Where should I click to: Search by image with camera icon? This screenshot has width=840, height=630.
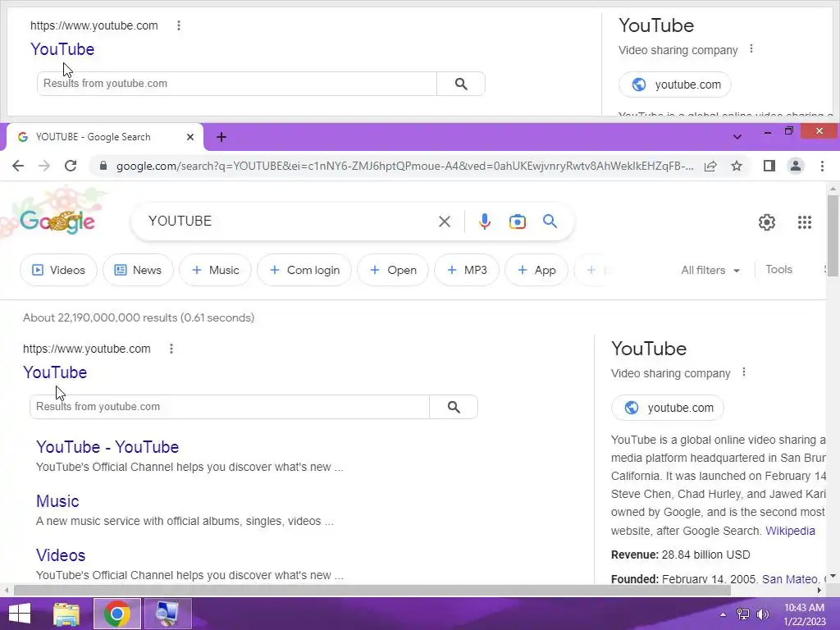tap(518, 221)
